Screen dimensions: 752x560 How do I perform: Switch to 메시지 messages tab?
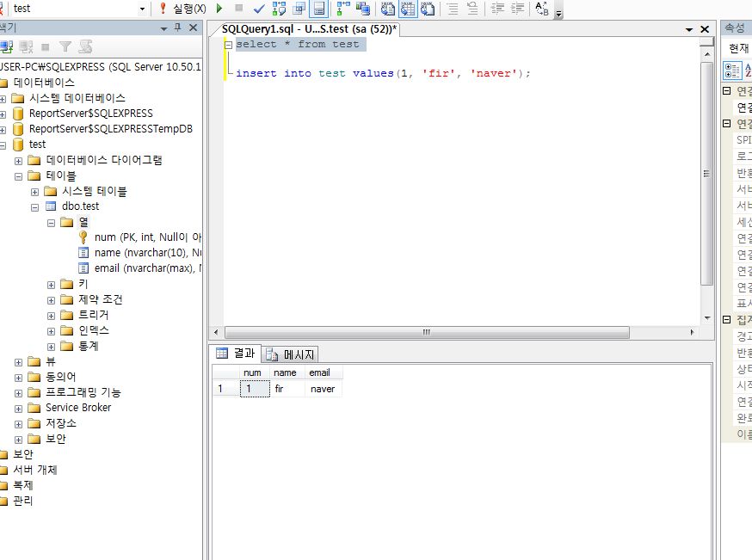coord(290,354)
